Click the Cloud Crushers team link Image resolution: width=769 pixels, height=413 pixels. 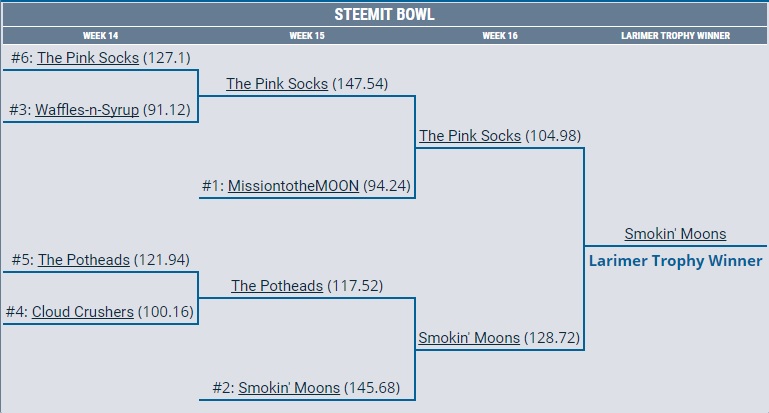click(82, 312)
